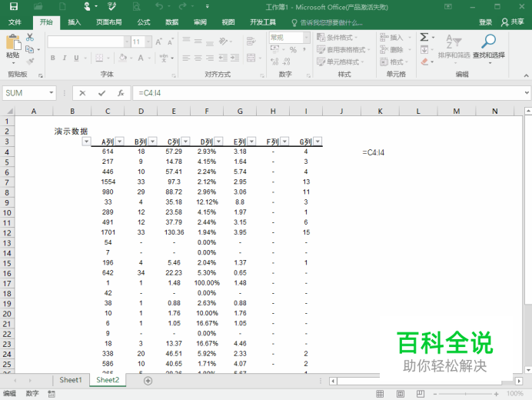Open the number format 常规 dropdown

pyautogui.click(x=307, y=38)
